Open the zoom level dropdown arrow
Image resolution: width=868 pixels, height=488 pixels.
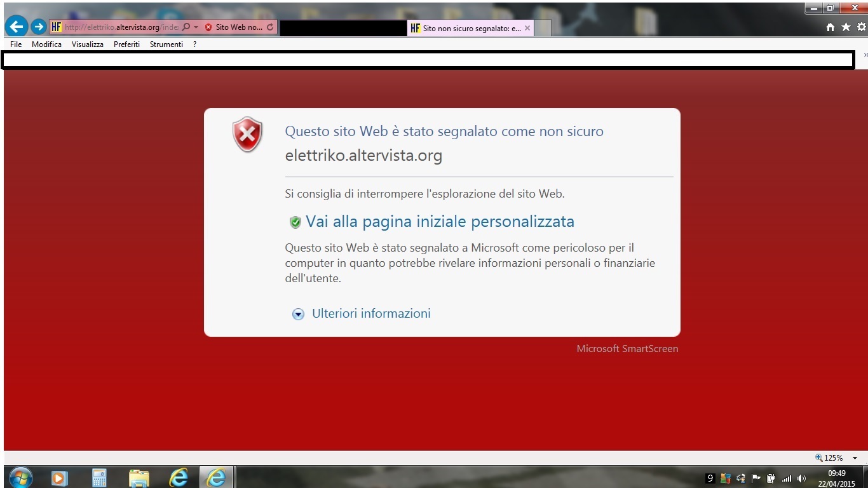(855, 458)
